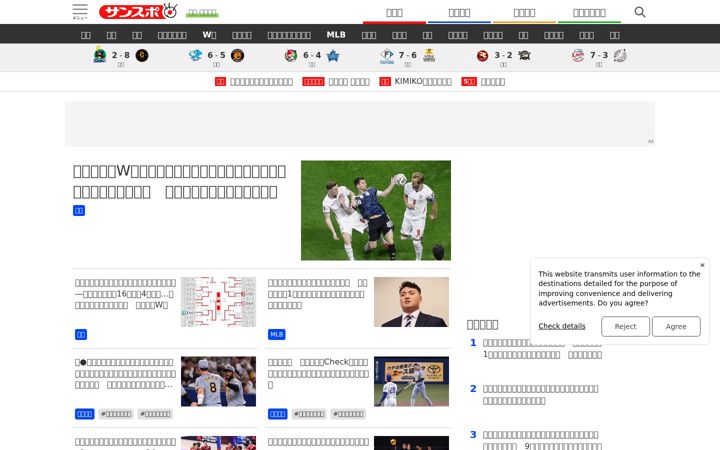Close the cookie consent popup
Viewport: 720px width, 450px height.
click(x=702, y=265)
